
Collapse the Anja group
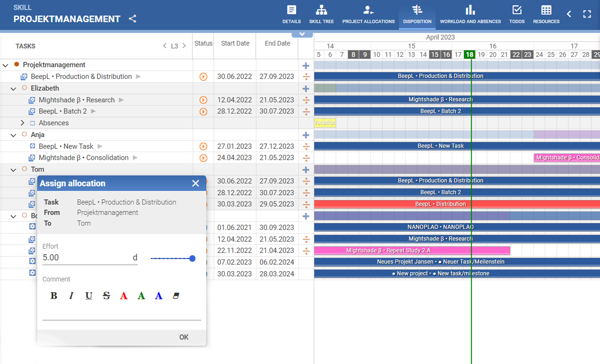(13, 135)
